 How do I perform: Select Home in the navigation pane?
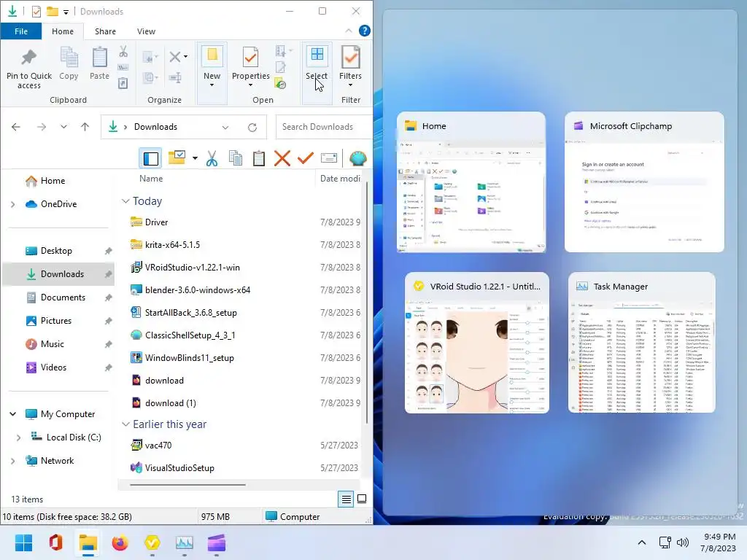tap(53, 181)
